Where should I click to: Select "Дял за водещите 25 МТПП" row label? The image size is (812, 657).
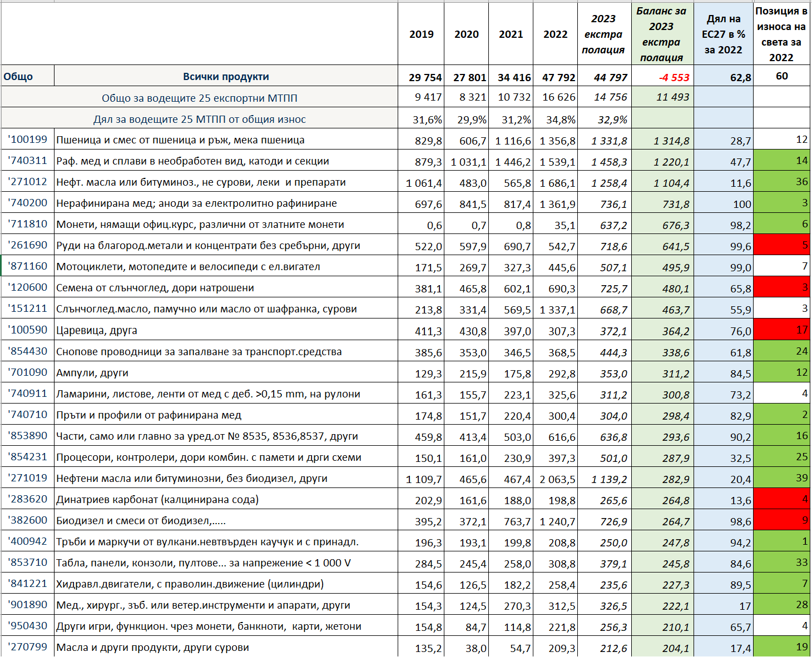coord(199,119)
